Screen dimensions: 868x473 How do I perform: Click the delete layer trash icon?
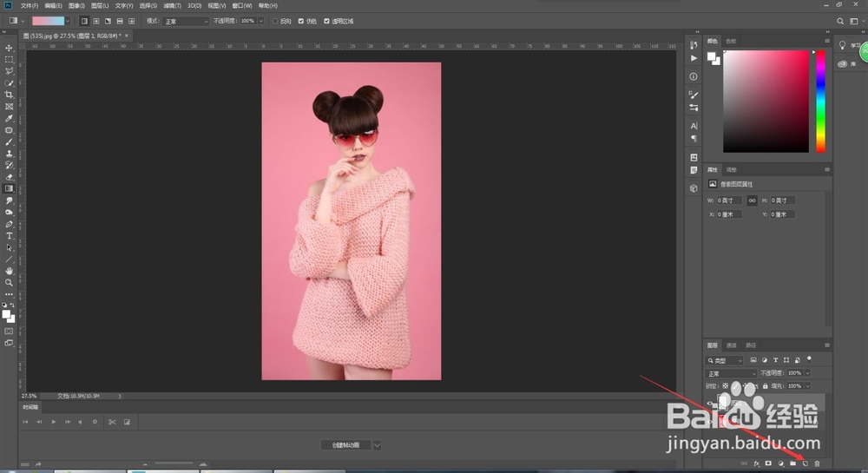[x=817, y=464]
